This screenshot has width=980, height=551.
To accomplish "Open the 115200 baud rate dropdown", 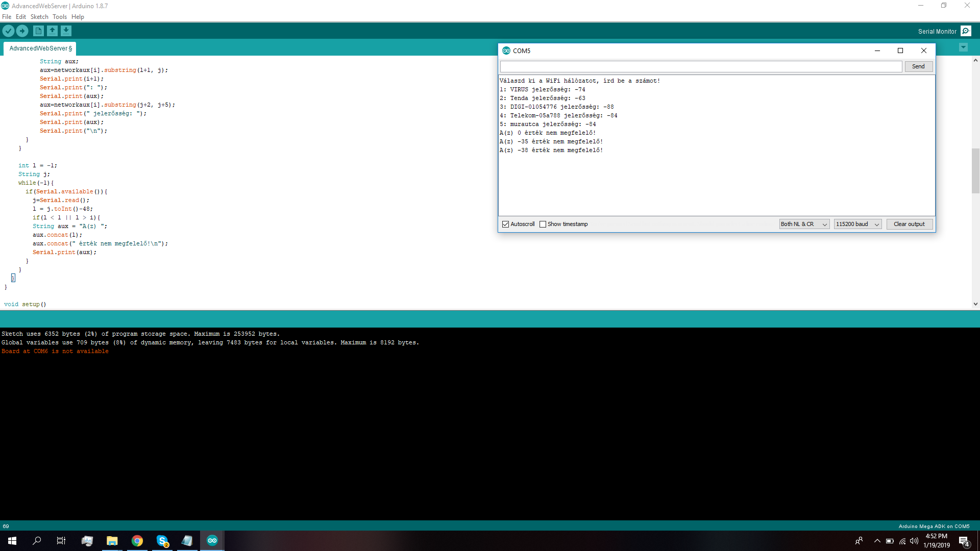I will click(x=857, y=224).
